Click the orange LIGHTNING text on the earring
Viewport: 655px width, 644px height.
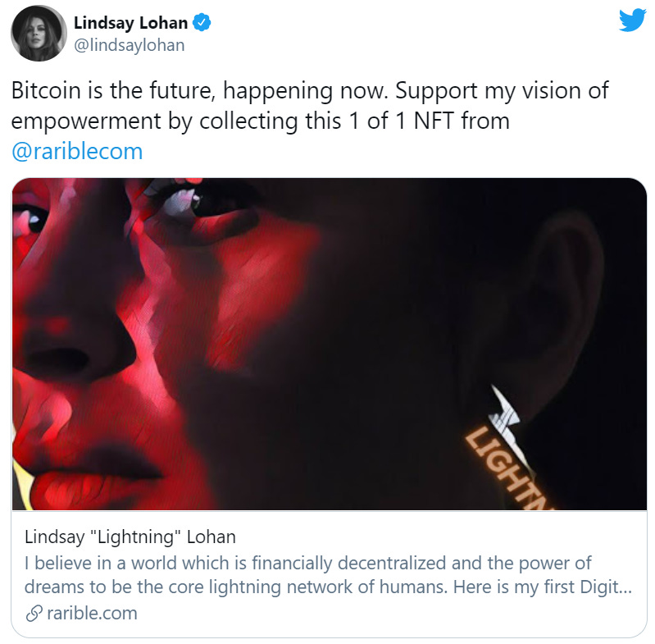pyautogui.click(x=507, y=470)
